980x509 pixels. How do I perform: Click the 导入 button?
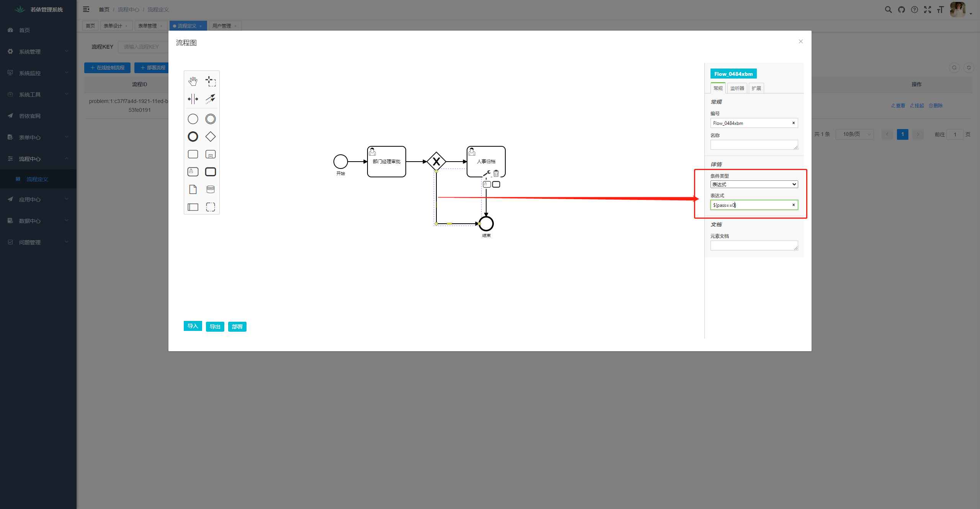[193, 326]
